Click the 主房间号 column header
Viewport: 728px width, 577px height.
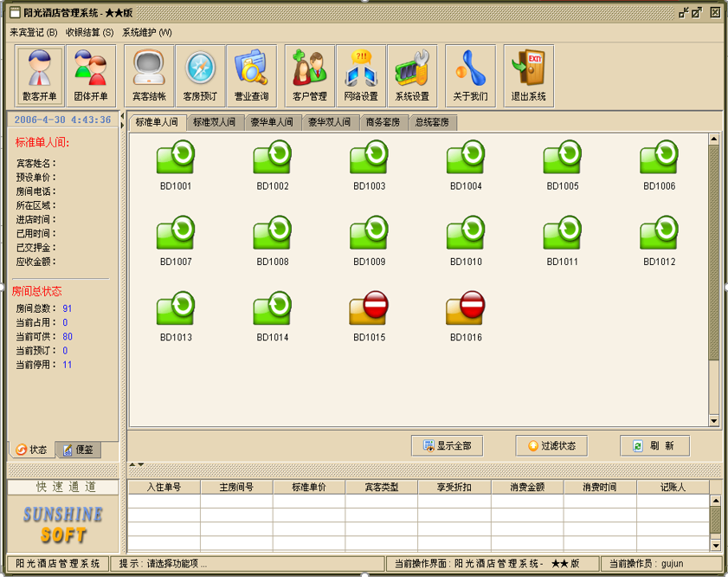(237, 487)
